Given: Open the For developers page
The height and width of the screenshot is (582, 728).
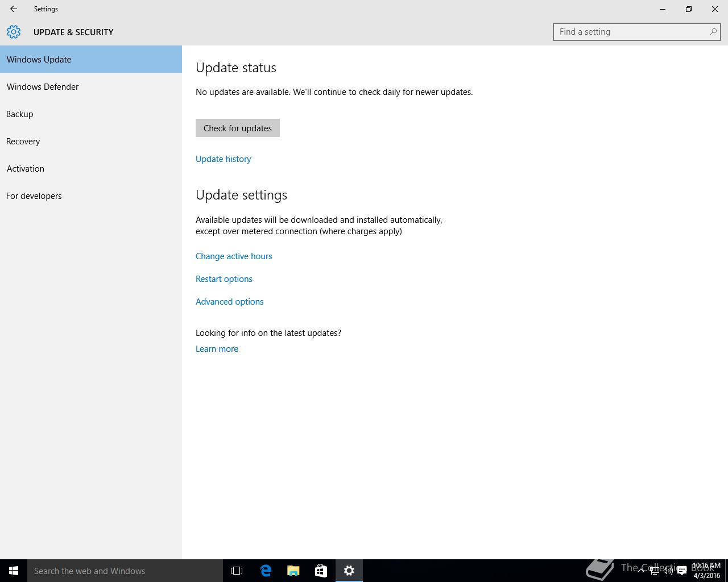Looking at the screenshot, I should (x=91, y=196).
